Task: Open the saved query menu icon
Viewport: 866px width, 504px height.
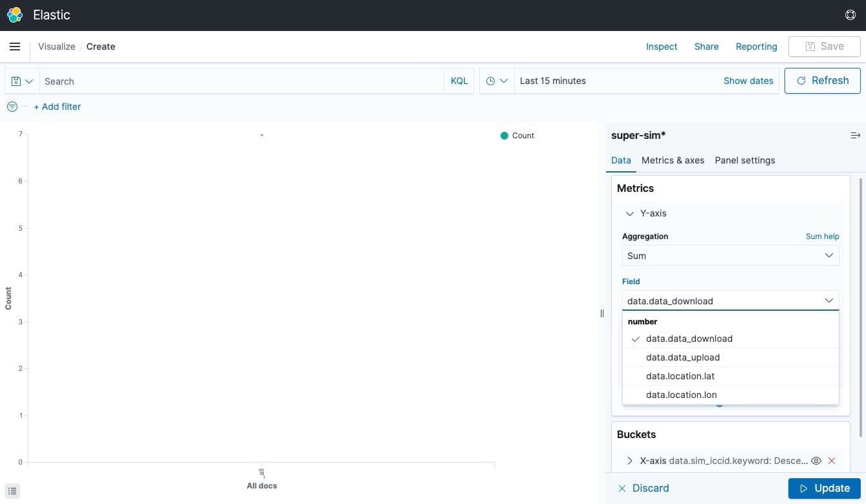Action: 22,81
